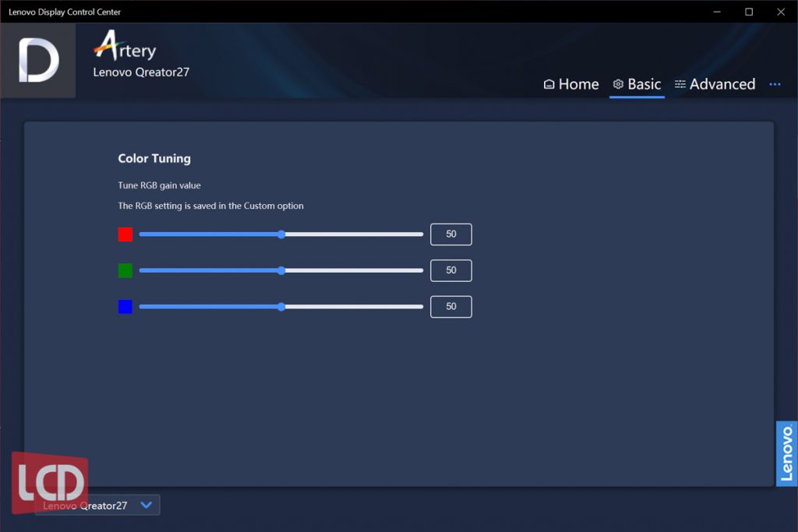
Task: Click the Color Tuning heading
Action: [154, 159]
